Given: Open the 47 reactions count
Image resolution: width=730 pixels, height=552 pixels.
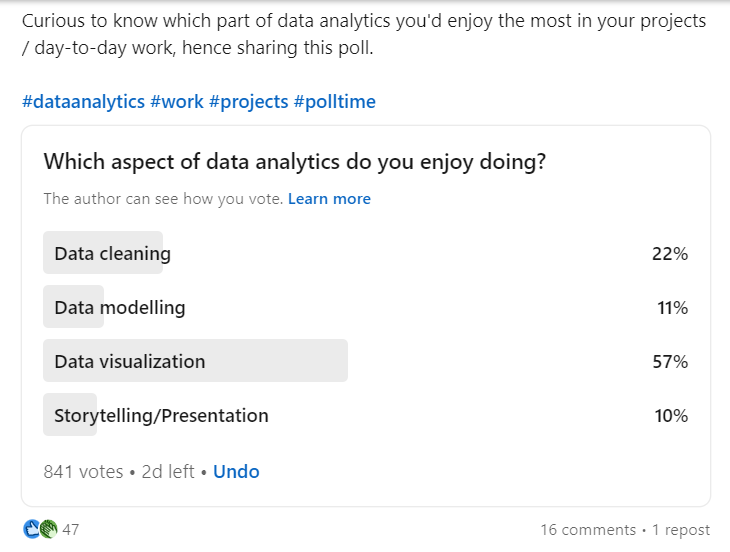Looking at the screenshot, I should click(x=71, y=529).
